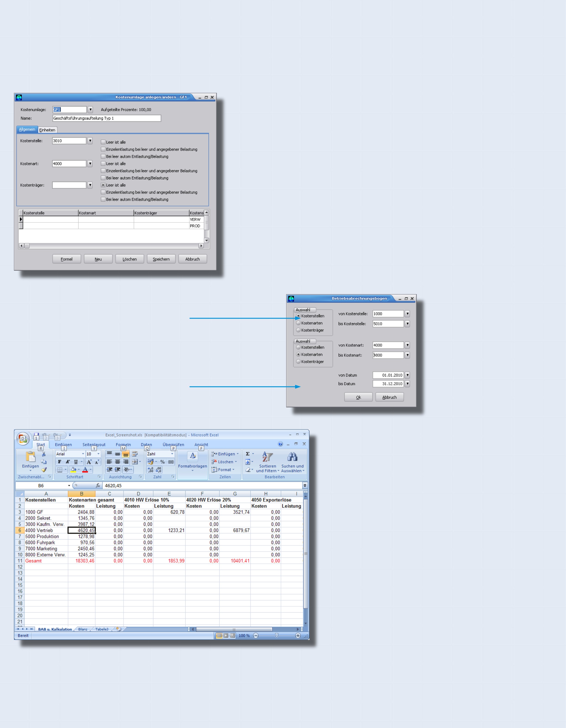Click the Speichern button

[161, 259]
